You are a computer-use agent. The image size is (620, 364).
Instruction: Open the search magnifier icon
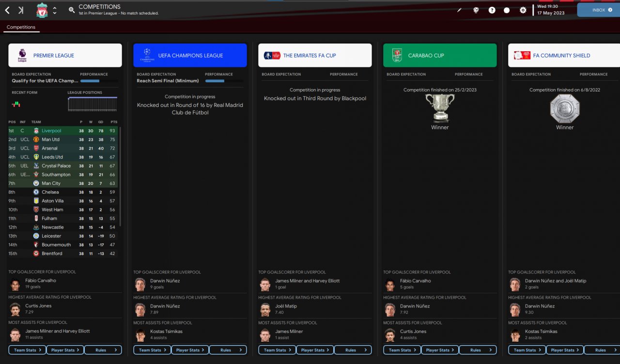coord(72,10)
